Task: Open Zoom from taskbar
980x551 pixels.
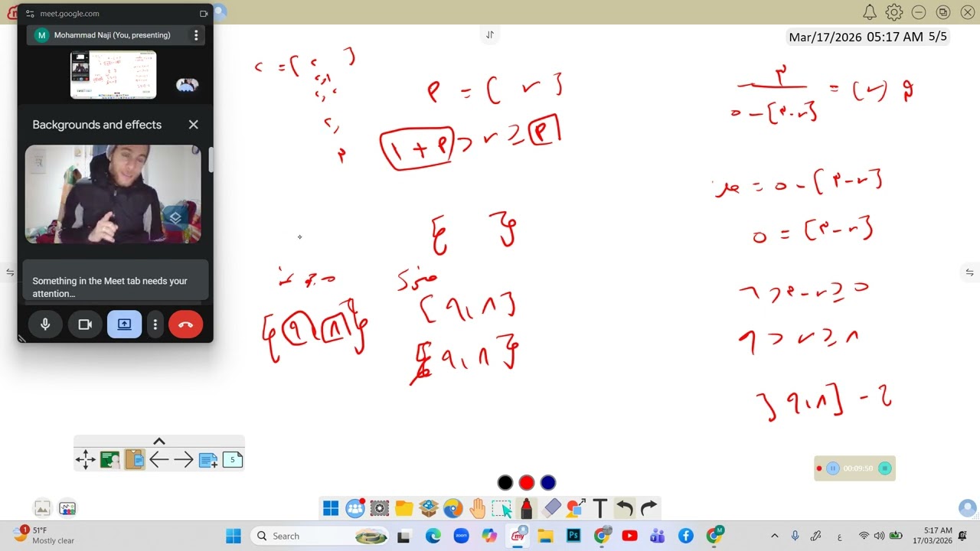Action: 461,536
